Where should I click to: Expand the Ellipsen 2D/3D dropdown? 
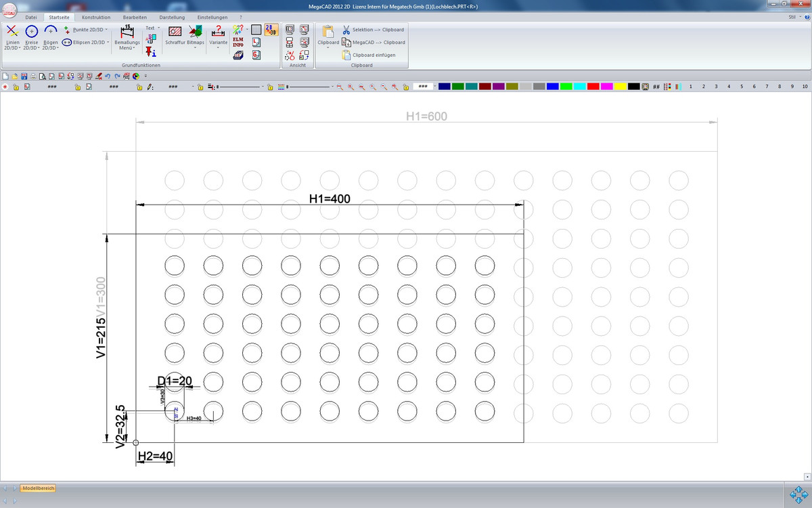[x=108, y=42]
